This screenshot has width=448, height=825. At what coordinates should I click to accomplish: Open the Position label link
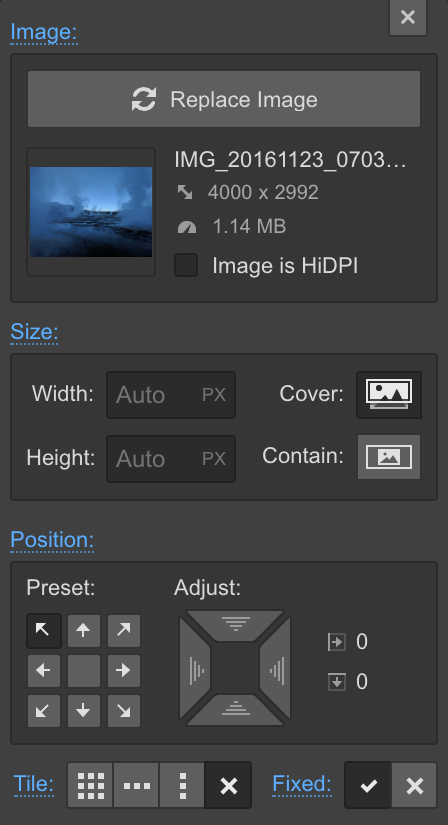click(x=52, y=540)
